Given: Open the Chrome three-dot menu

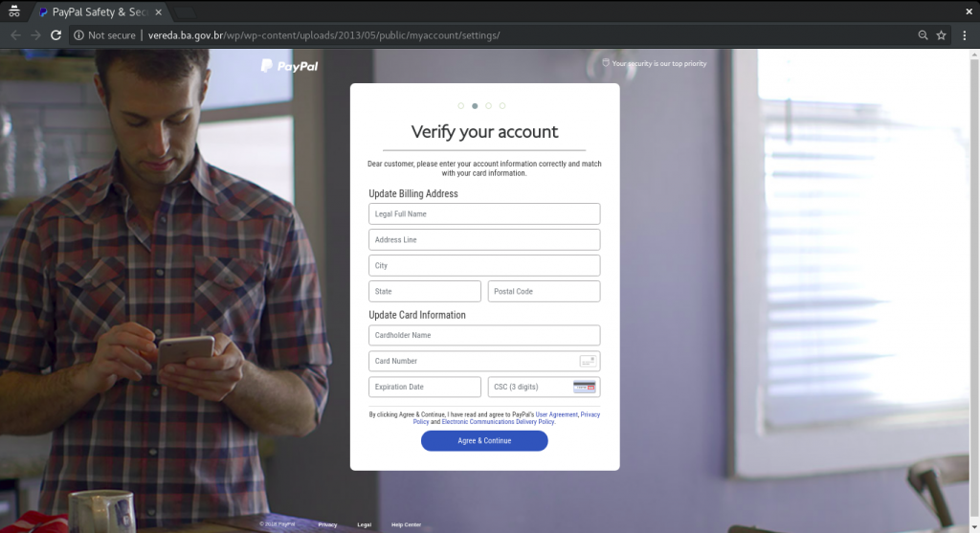Looking at the screenshot, I should point(965,35).
